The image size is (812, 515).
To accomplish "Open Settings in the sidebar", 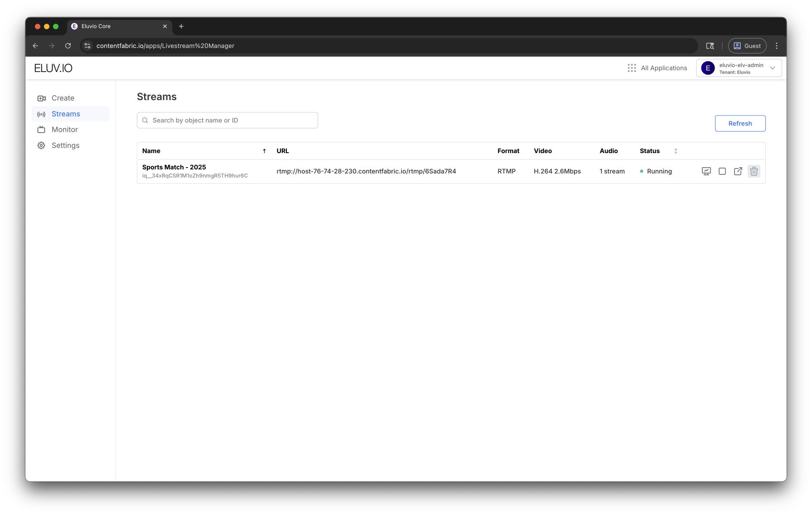I will click(x=65, y=145).
